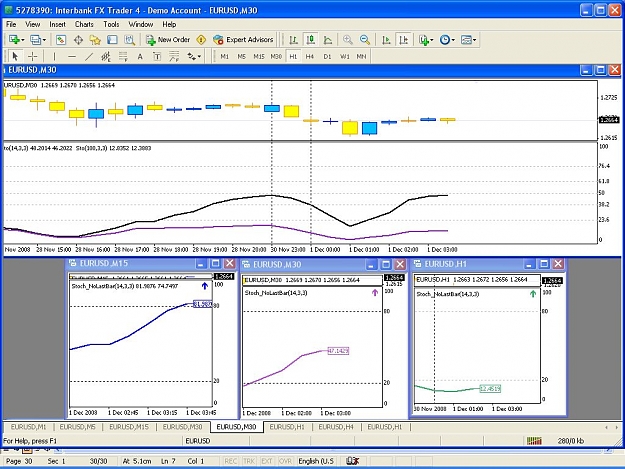The width and height of the screenshot is (625, 469).
Task: Switch the timeframe to D1
Action: tap(327, 57)
